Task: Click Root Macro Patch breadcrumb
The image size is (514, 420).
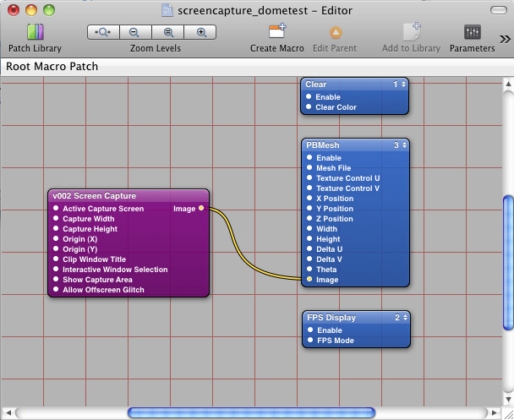Action: (52, 67)
